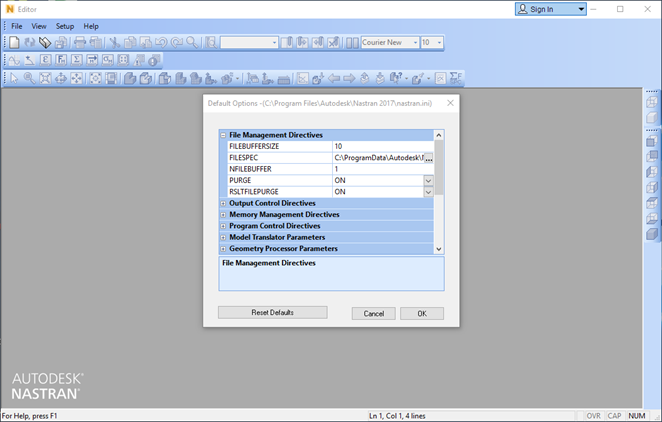
Task: Click the 'Ln 1, Col 1, 4 lines' status text
Action: (397, 416)
